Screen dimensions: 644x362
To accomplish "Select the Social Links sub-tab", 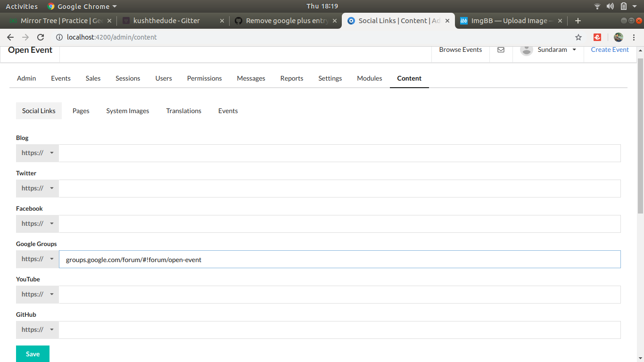I will (39, 111).
